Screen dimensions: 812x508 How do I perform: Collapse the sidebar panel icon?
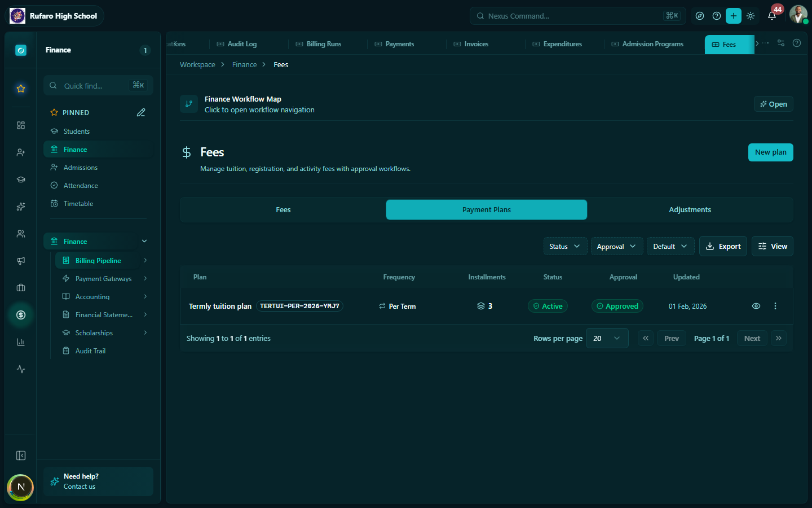(21, 456)
